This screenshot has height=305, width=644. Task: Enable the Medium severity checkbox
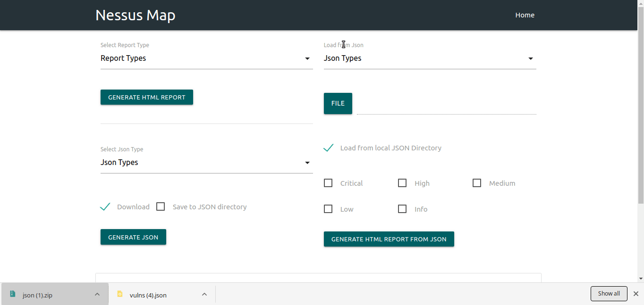pos(477,183)
